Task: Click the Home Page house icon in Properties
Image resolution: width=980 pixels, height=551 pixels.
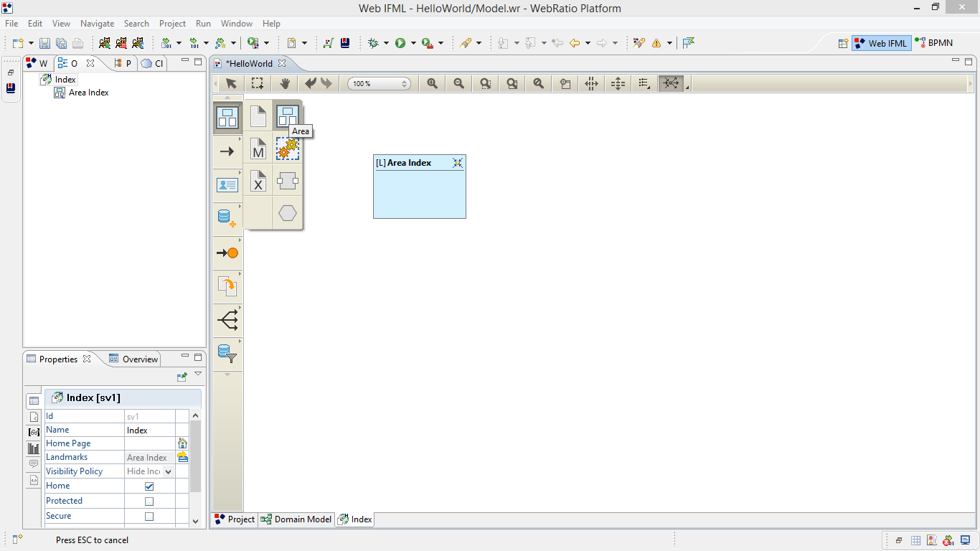Action: 182,443
